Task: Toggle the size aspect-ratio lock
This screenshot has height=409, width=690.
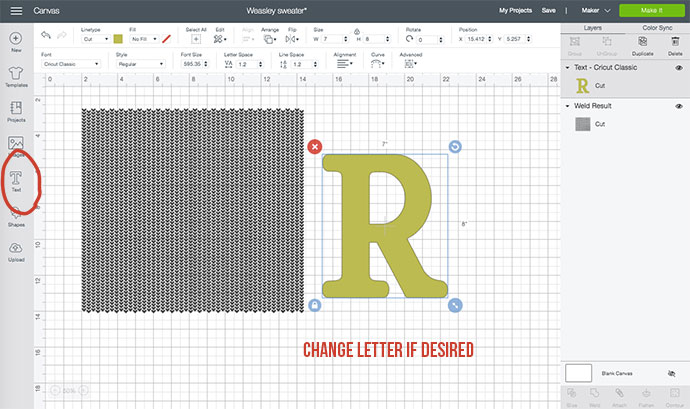Action: (357, 32)
